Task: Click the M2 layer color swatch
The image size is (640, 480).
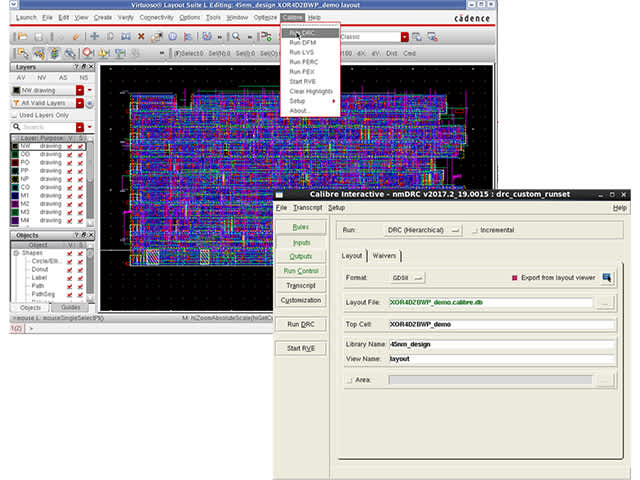Action: click(15, 204)
